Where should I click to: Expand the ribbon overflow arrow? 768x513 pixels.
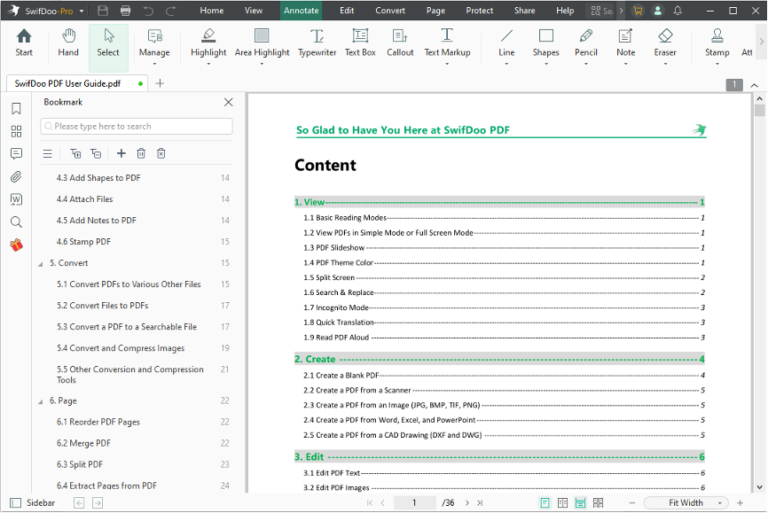click(x=761, y=42)
